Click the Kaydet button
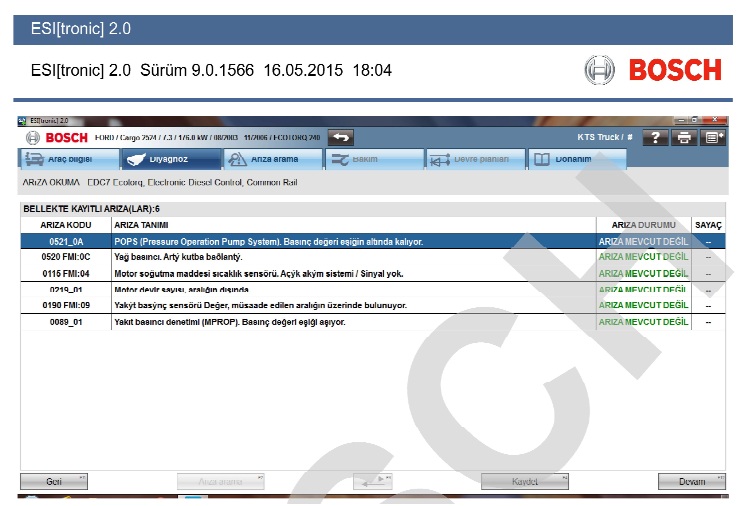 (525, 481)
